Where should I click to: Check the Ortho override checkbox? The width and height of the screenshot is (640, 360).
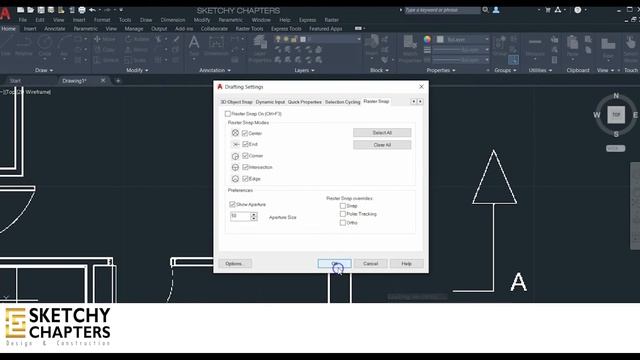[343, 222]
